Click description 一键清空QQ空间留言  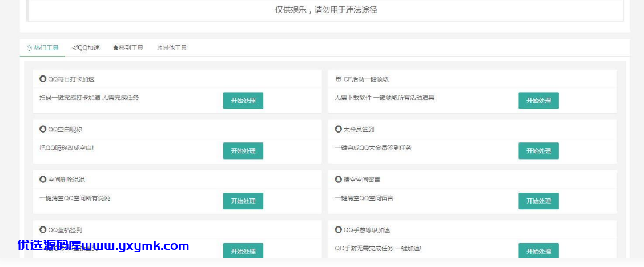(364, 198)
